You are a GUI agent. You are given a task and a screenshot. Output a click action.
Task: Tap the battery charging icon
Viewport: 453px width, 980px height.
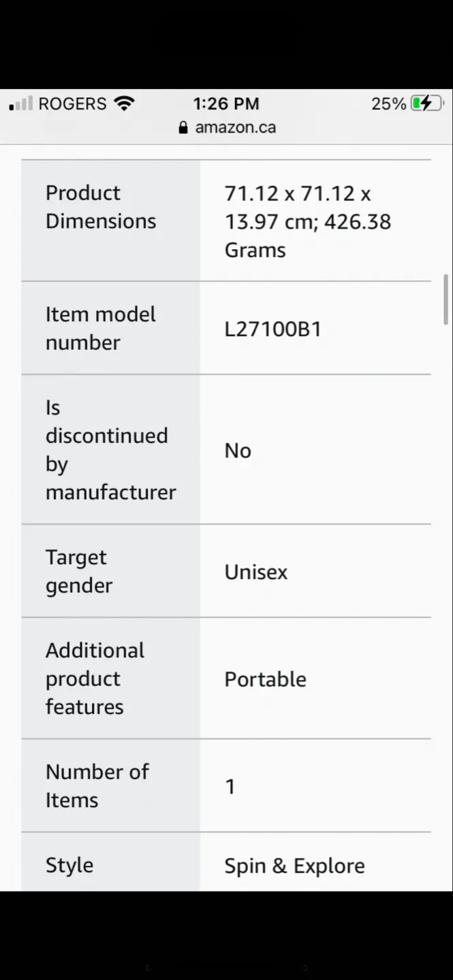[x=426, y=103]
